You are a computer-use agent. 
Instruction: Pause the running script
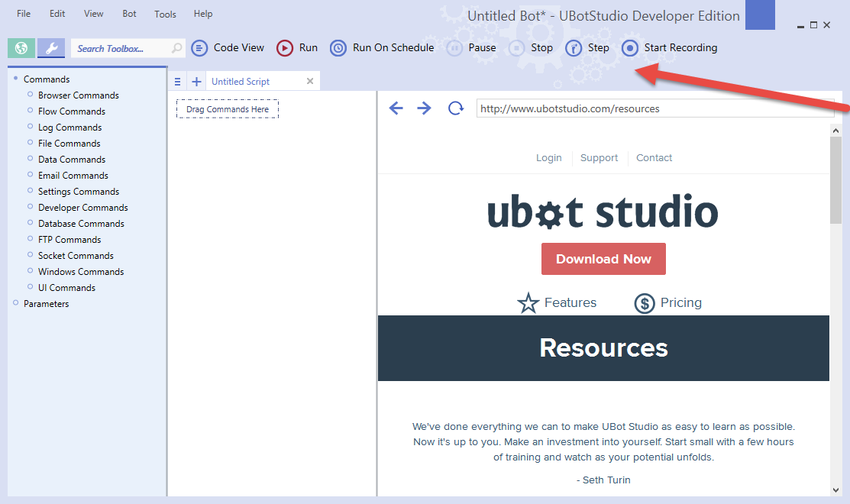coord(471,47)
